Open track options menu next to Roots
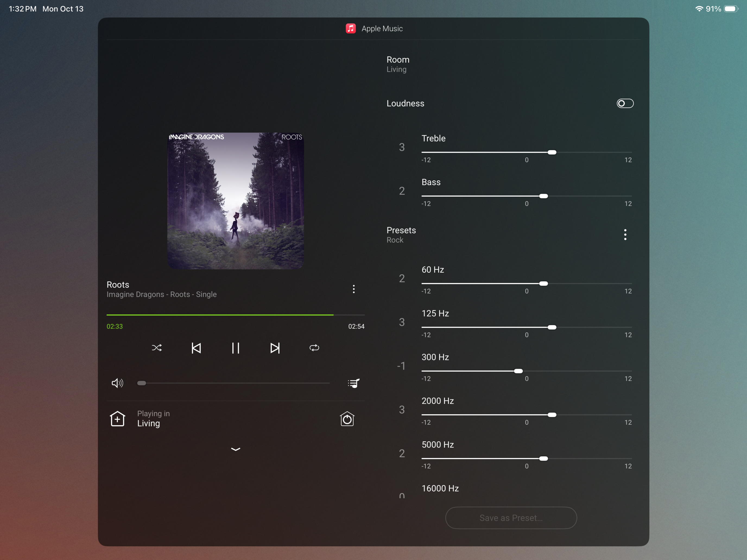 coord(354,289)
